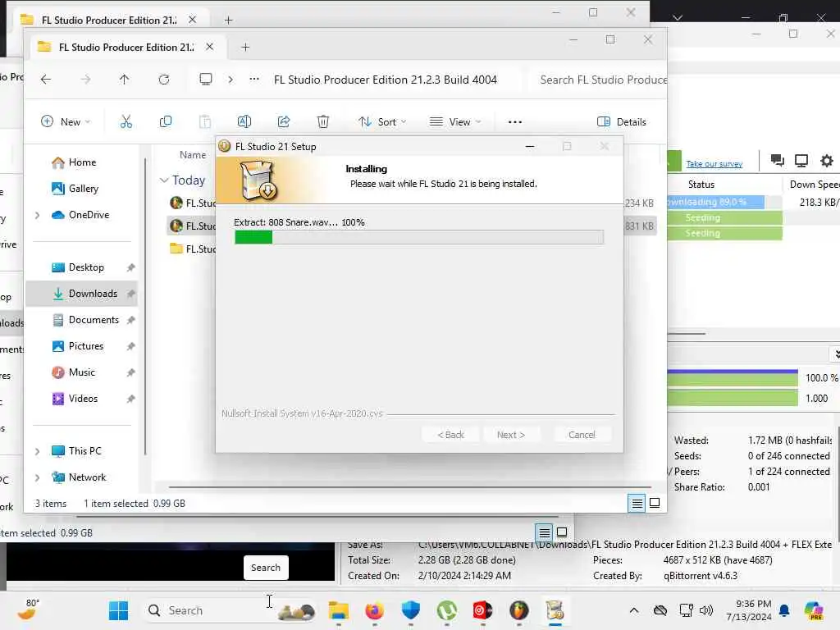Open the Take our survey link
This screenshot has width=840, height=630.
[x=714, y=164]
